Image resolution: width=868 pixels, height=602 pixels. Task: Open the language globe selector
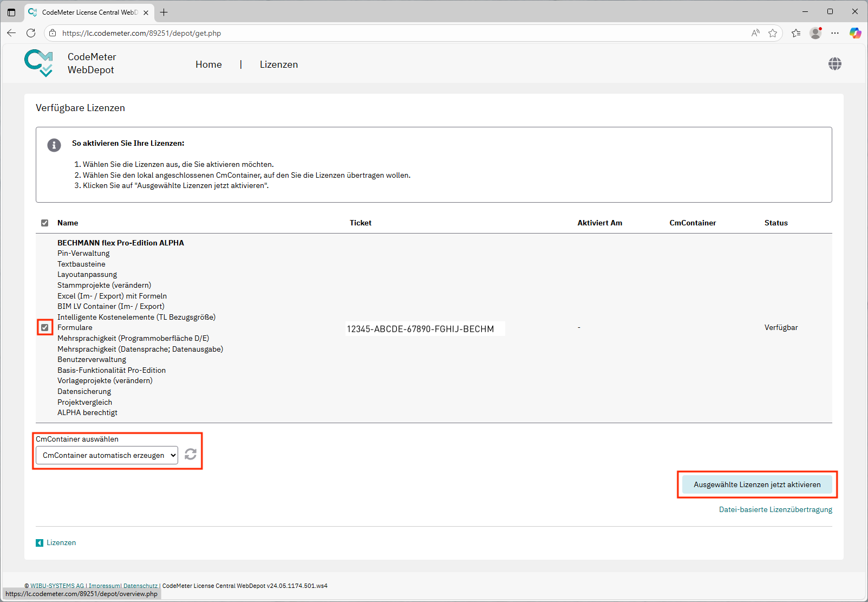(834, 64)
